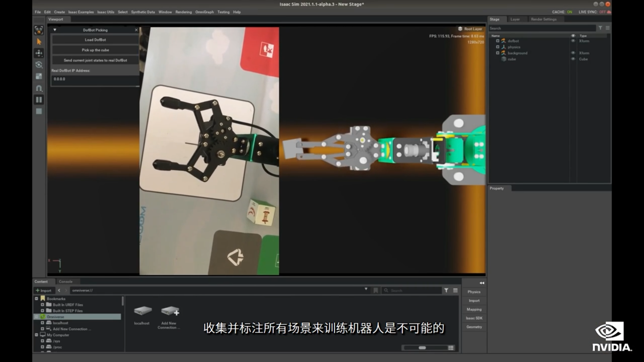This screenshot has width=644, height=362.
Task: Go back in Content browser
Action: [x=59, y=290]
